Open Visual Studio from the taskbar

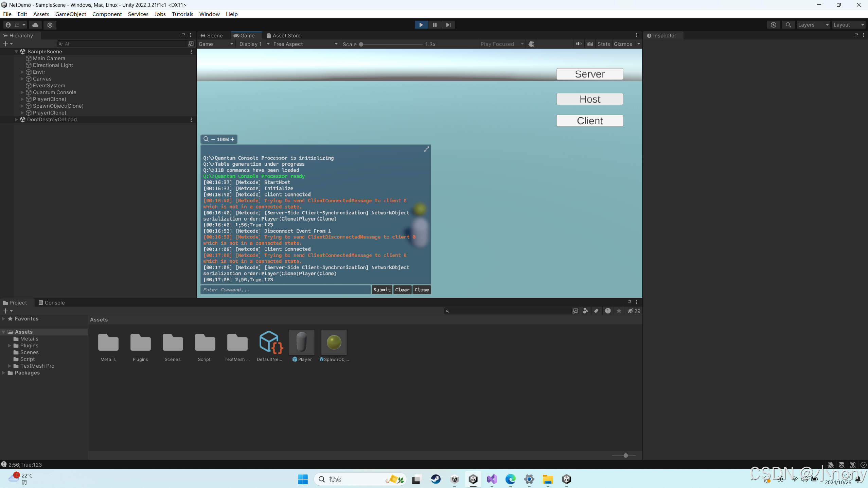pyautogui.click(x=492, y=480)
